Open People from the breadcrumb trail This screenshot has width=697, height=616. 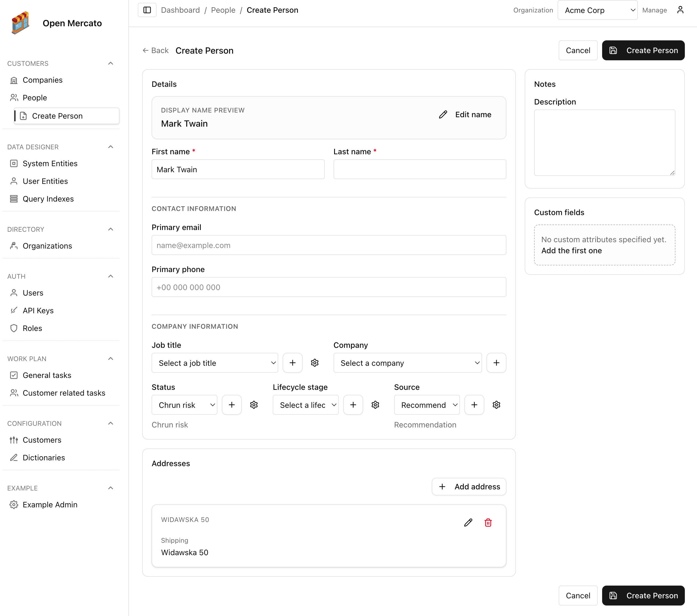click(223, 10)
